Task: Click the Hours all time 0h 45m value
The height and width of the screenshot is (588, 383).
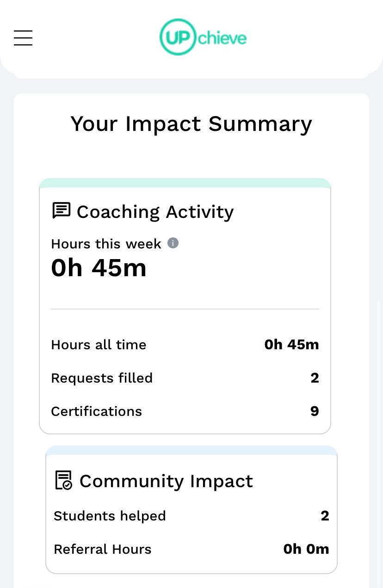Action: (x=291, y=345)
